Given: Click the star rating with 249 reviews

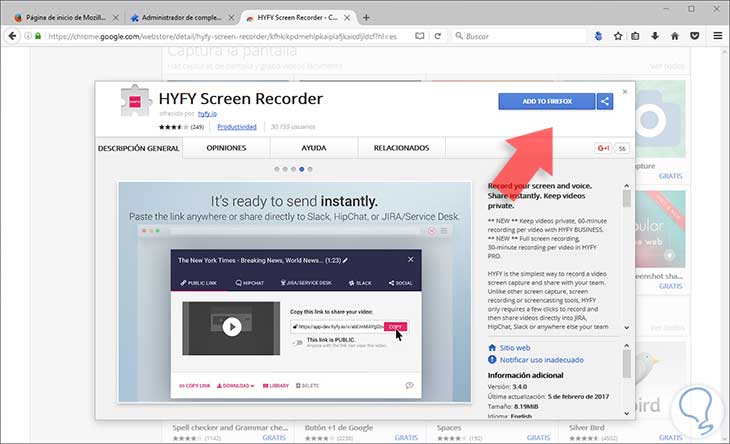Looking at the screenshot, I should pos(182,127).
